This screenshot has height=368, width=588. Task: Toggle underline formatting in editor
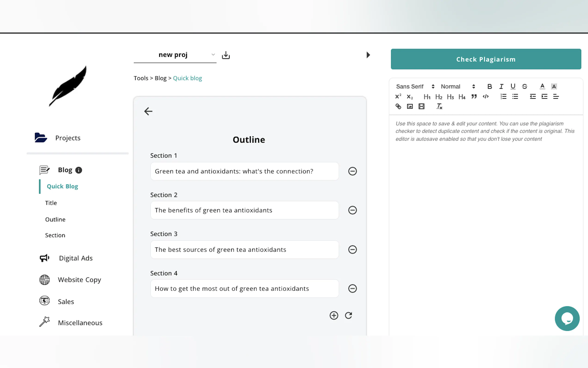pyautogui.click(x=513, y=86)
